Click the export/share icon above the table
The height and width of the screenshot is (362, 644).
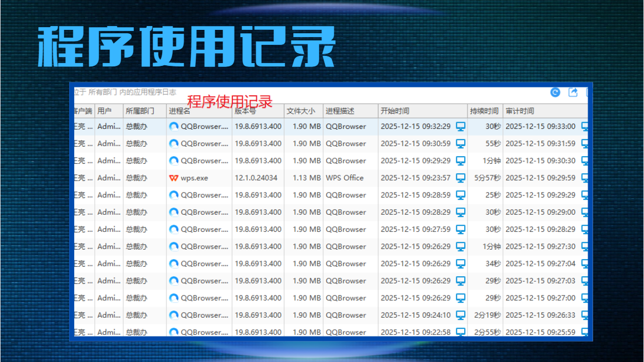(573, 92)
